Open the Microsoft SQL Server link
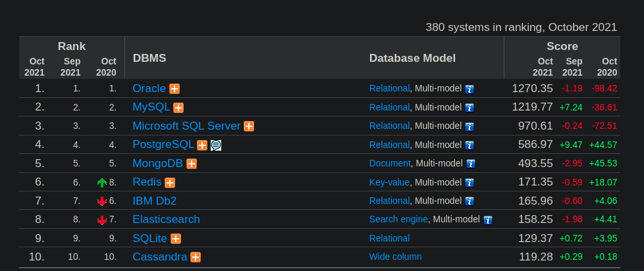 [186, 126]
